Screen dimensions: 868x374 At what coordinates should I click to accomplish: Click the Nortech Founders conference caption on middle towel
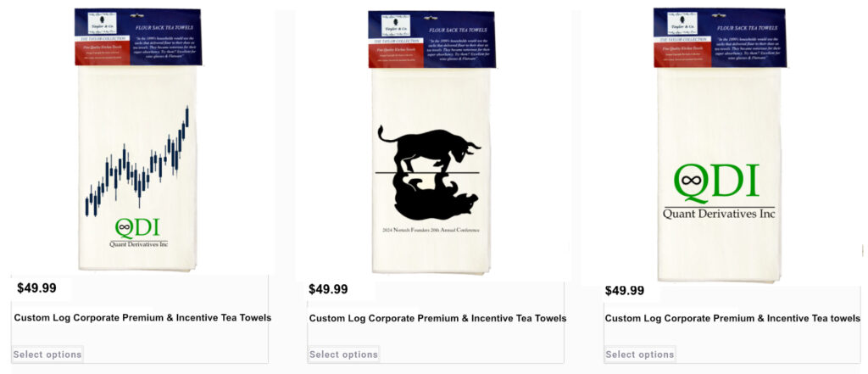(427, 230)
